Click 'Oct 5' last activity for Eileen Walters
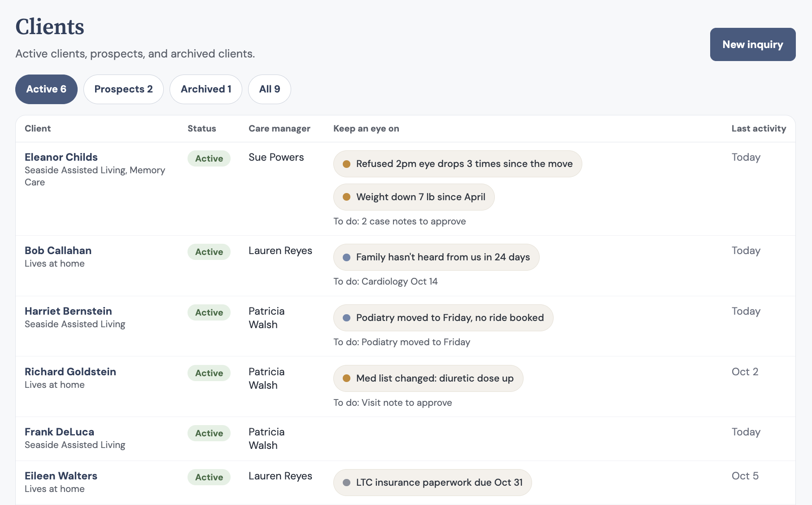Screen dimensions: 812x505 [745, 476]
